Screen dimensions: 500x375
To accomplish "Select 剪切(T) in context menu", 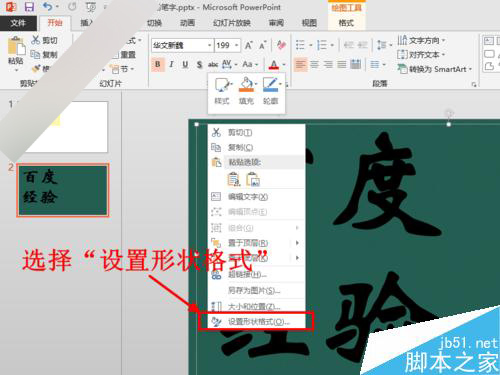I will coord(256,132).
